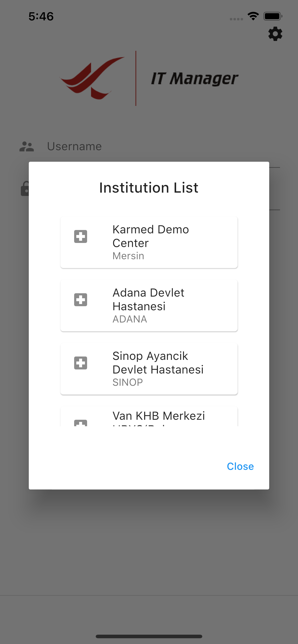Close the Institution List dialog
This screenshot has height=644, width=298.
tap(240, 466)
